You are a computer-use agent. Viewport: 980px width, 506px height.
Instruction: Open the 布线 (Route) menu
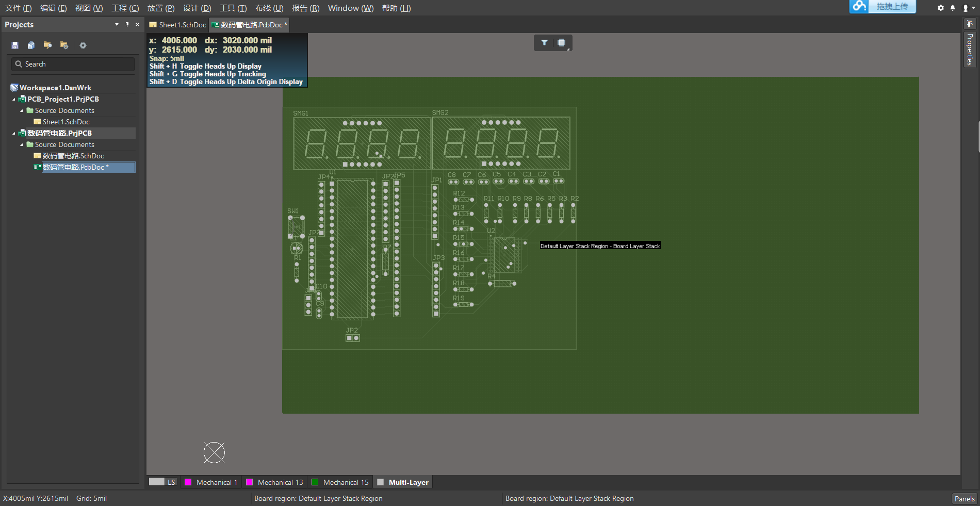tap(268, 8)
